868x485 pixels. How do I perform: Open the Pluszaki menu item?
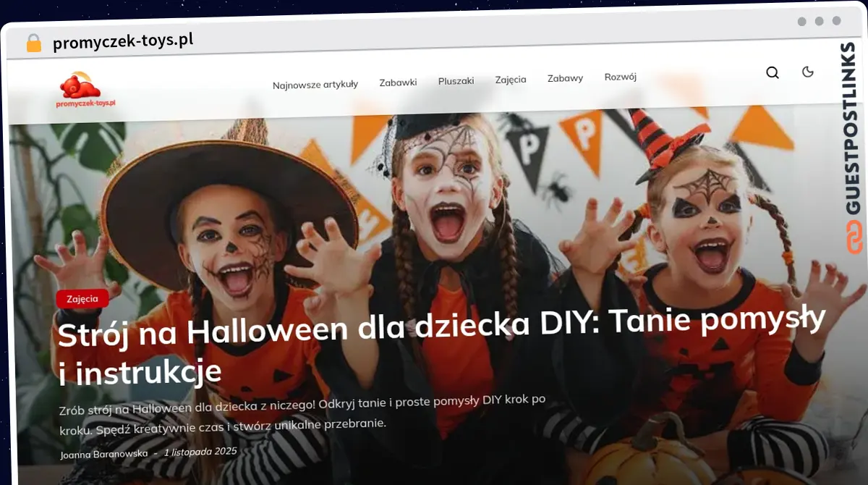(456, 81)
